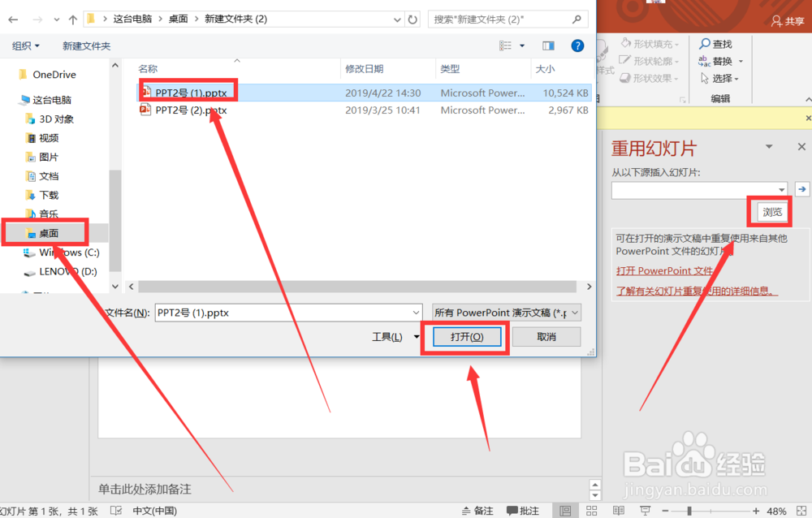Click the Fit slide to window icon
Screen dimensions: 812x518
[801, 510]
